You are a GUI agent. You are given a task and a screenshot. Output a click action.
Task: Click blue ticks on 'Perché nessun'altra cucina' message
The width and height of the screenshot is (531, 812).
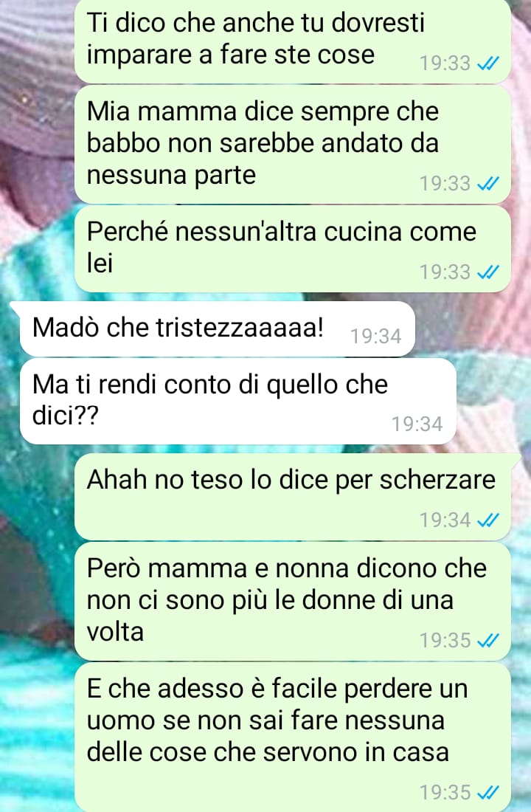coord(488,272)
